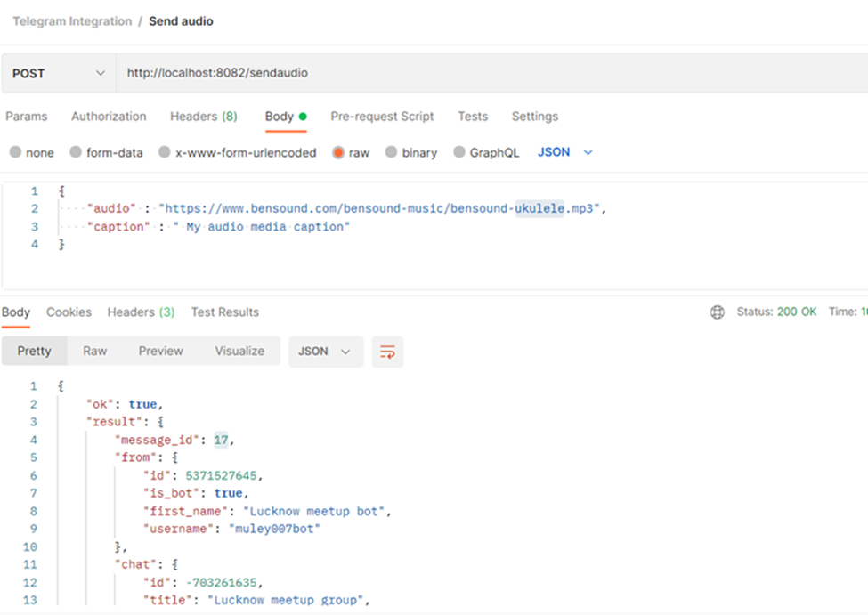Click the Raw response view button
The width and height of the screenshot is (868, 615).
(x=95, y=352)
